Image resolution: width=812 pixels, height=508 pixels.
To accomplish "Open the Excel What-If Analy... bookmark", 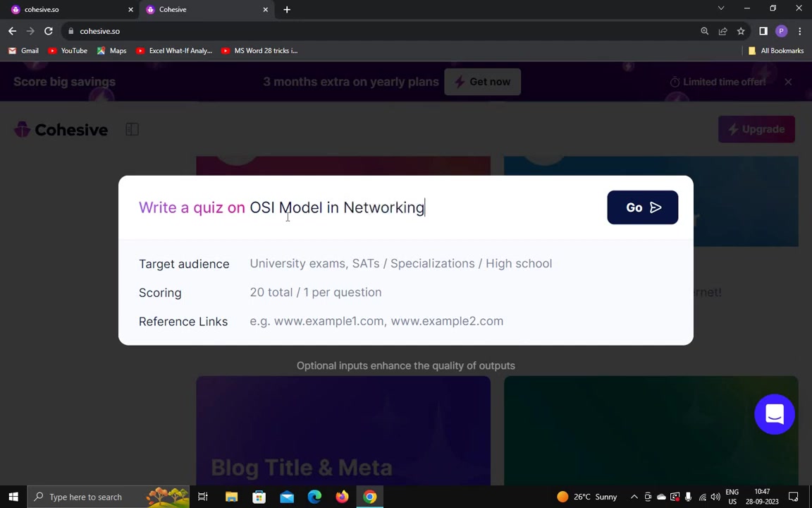I will pos(175,51).
